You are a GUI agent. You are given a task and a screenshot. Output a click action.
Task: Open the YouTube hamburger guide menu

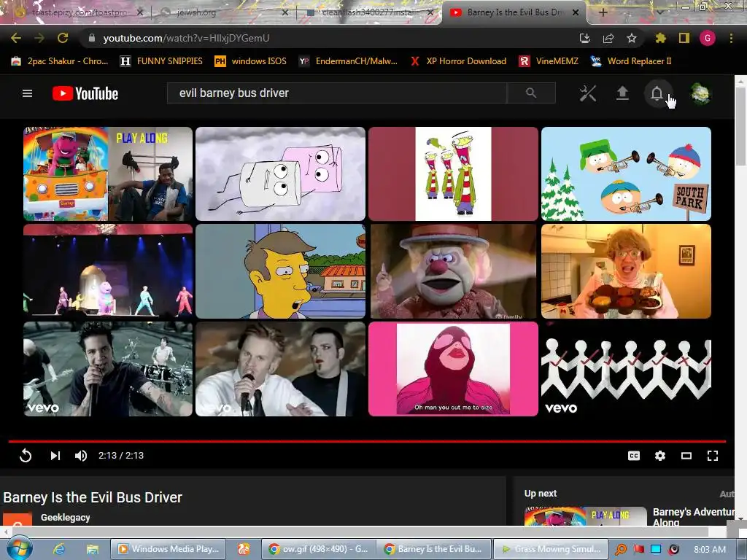(27, 93)
